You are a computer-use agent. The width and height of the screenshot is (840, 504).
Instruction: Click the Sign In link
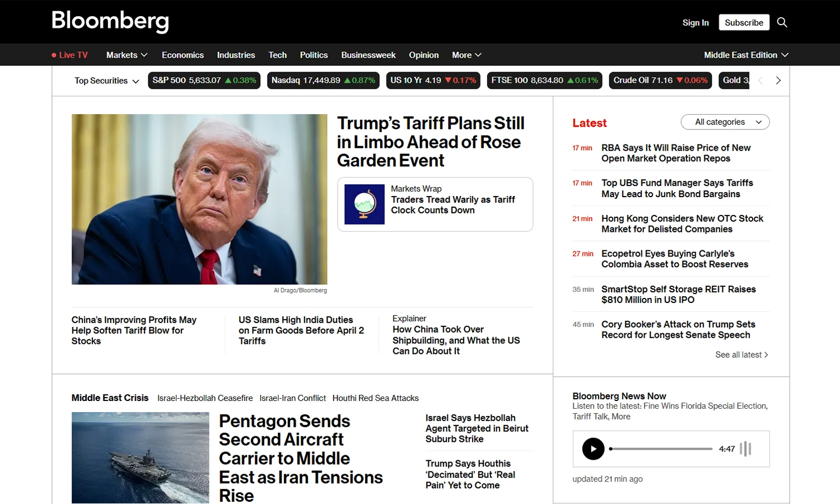(696, 22)
